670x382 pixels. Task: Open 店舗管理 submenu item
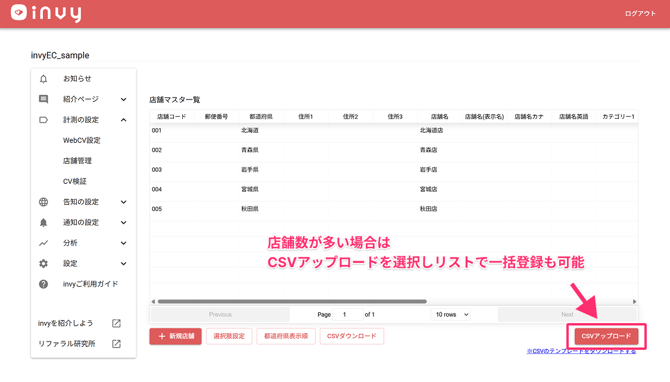pos(77,161)
